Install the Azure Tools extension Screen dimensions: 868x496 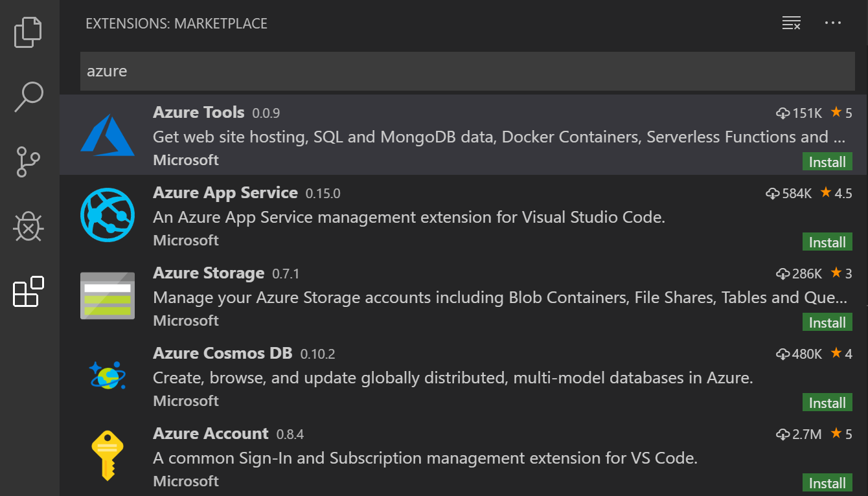pos(827,162)
